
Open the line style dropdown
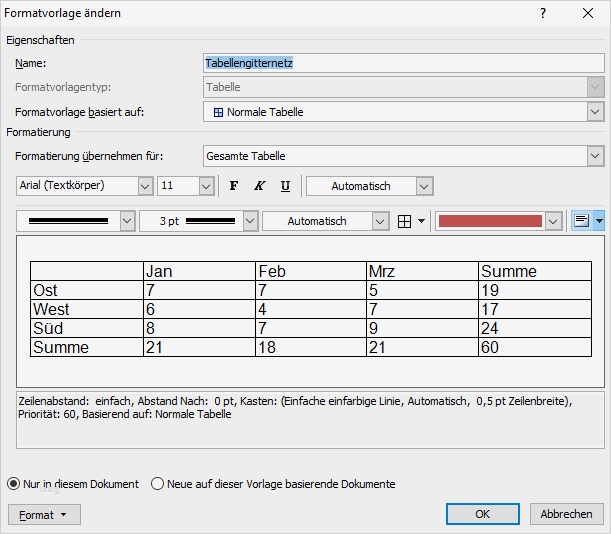click(127, 221)
